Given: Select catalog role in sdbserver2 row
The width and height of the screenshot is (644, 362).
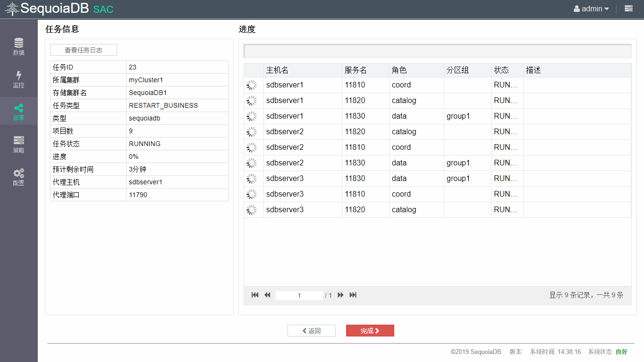Looking at the screenshot, I should 404,132.
